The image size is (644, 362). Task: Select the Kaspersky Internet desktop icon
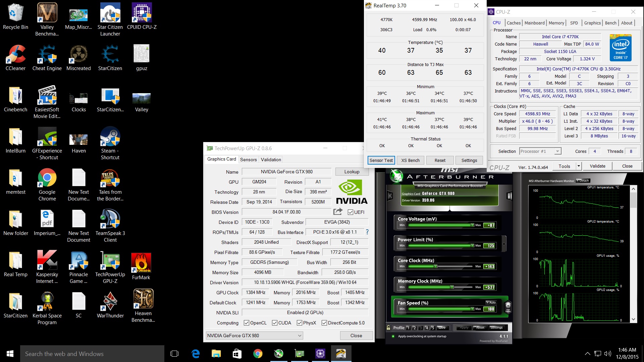47,267
